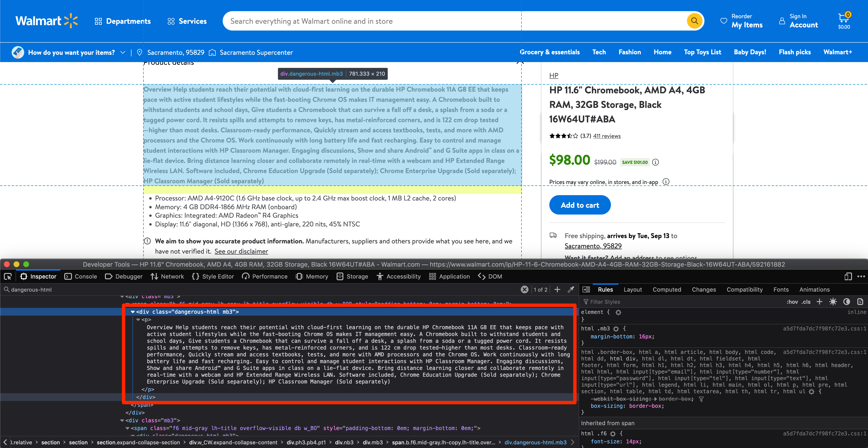Select the element picker tool in DevTools
The height and width of the screenshot is (448, 868).
(x=8, y=276)
